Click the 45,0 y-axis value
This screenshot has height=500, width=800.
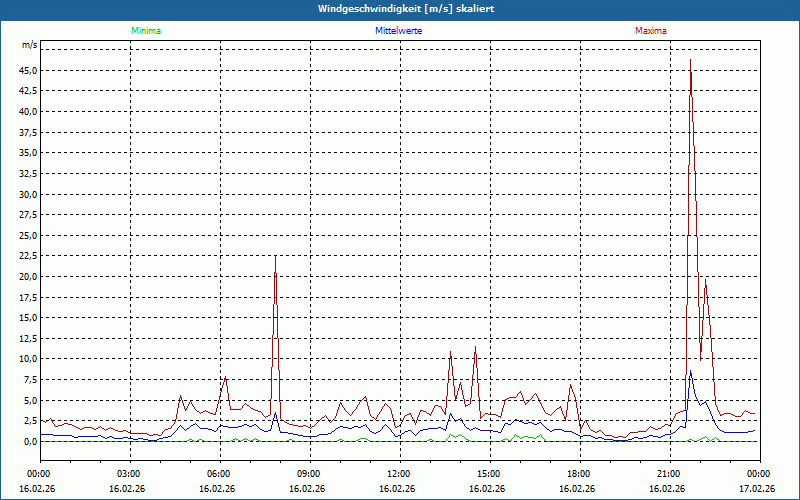pos(28,70)
